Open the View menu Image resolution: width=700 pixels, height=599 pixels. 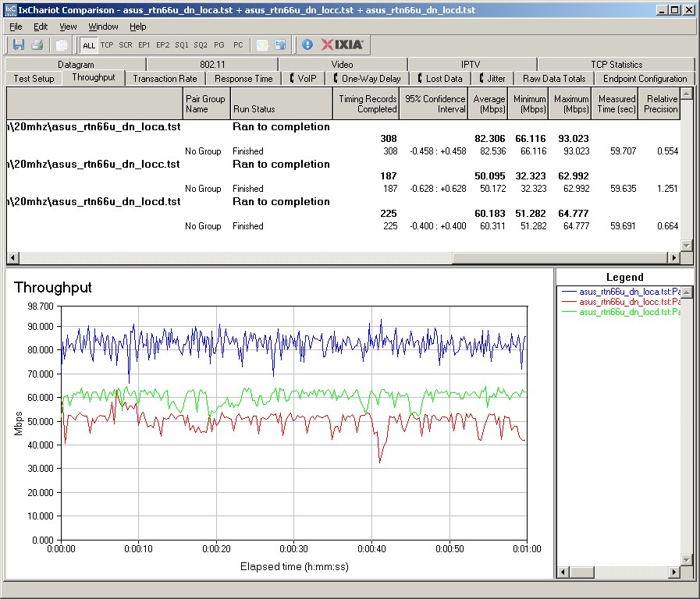pyautogui.click(x=68, y=27)
